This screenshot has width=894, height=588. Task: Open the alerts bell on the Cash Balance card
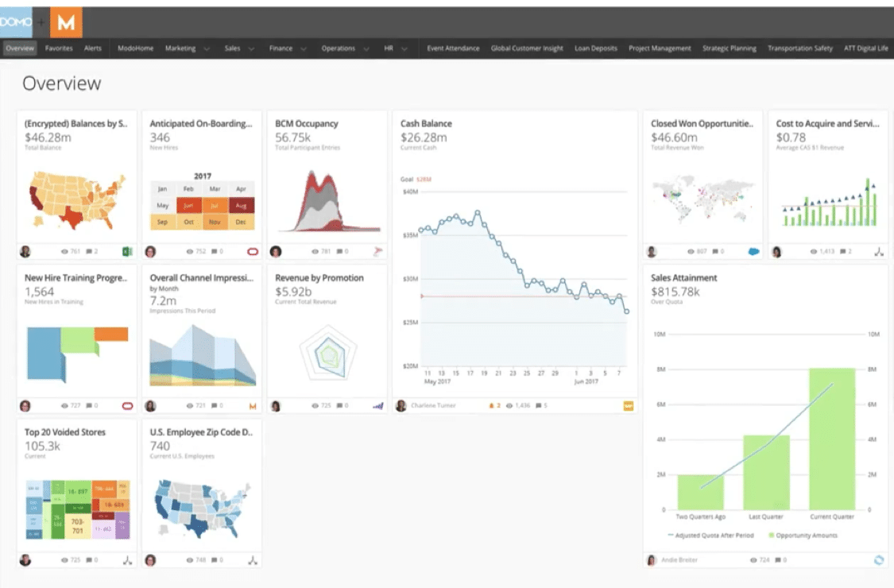[492, 405]
